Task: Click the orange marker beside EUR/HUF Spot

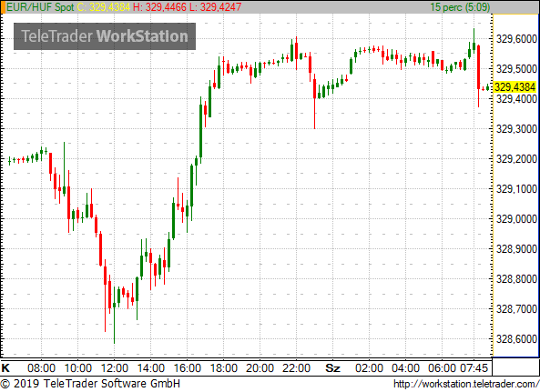Action: pos(3,7)
